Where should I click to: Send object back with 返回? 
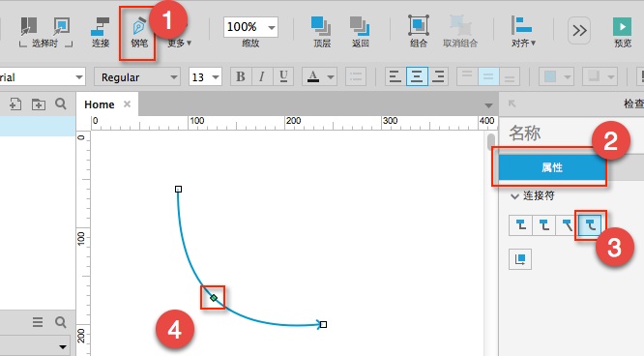361,32
